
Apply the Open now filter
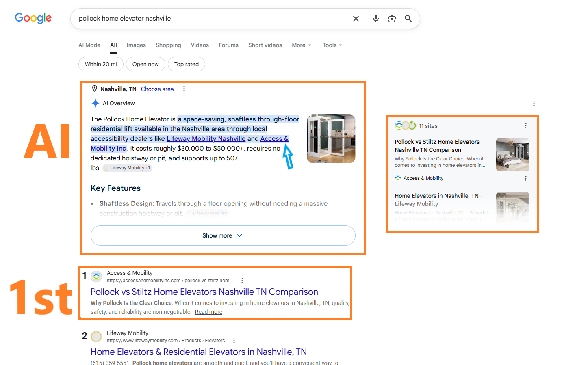click(x=145, y=64)
